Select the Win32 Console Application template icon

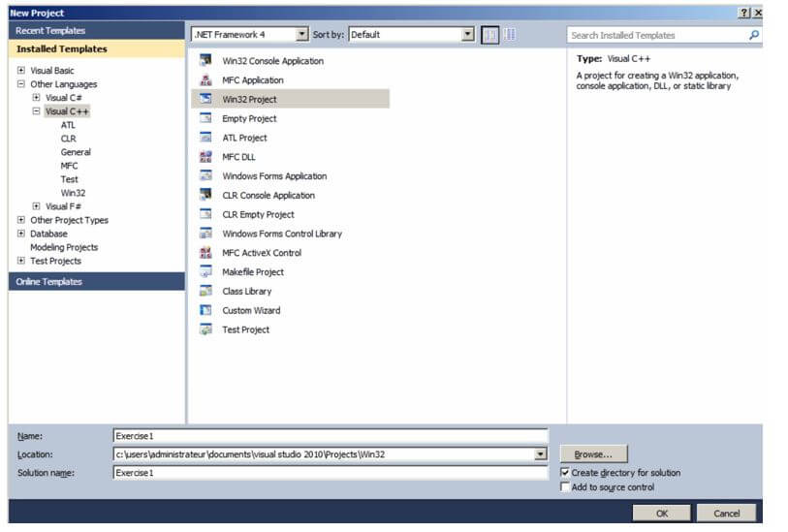205,60
